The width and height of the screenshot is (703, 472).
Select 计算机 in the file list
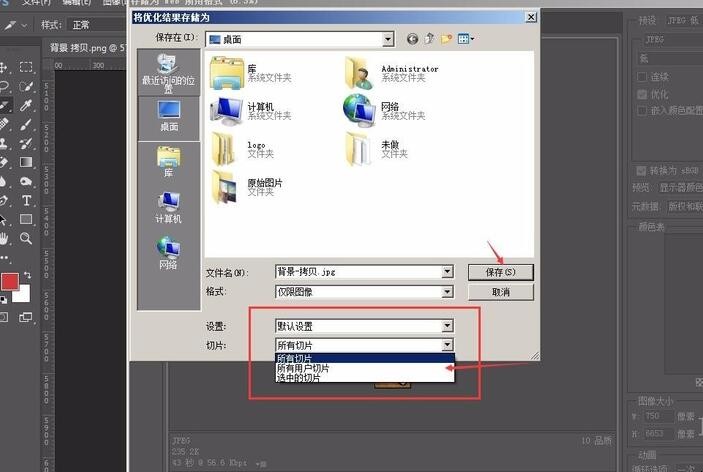pyautogui.click(x=251, y=111)
